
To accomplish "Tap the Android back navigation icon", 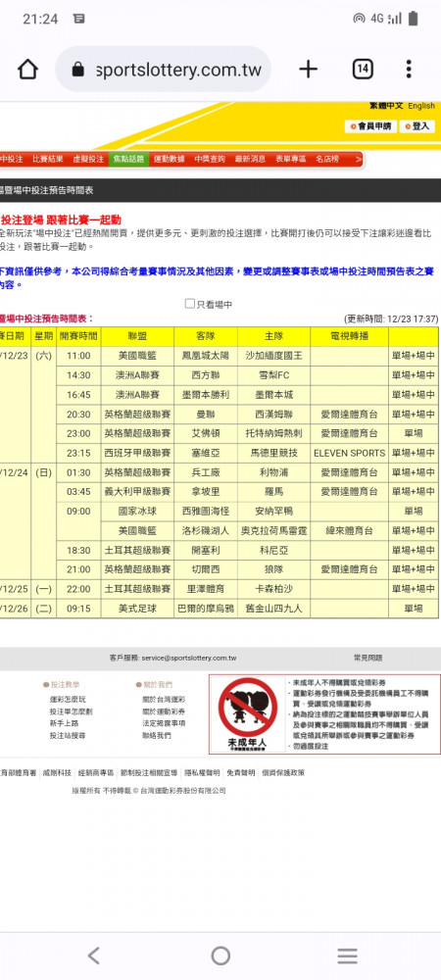I will 94,955.
